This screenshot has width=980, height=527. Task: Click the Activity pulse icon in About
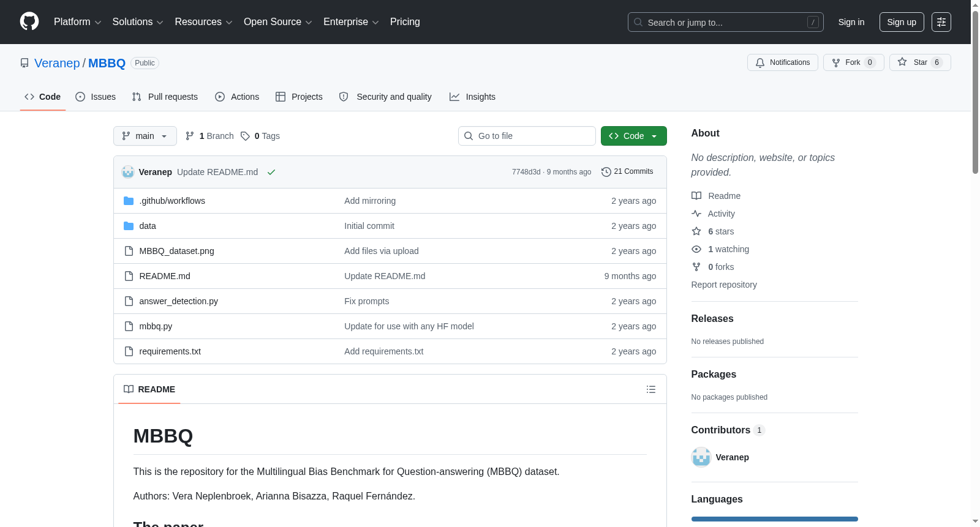[696, 214]
